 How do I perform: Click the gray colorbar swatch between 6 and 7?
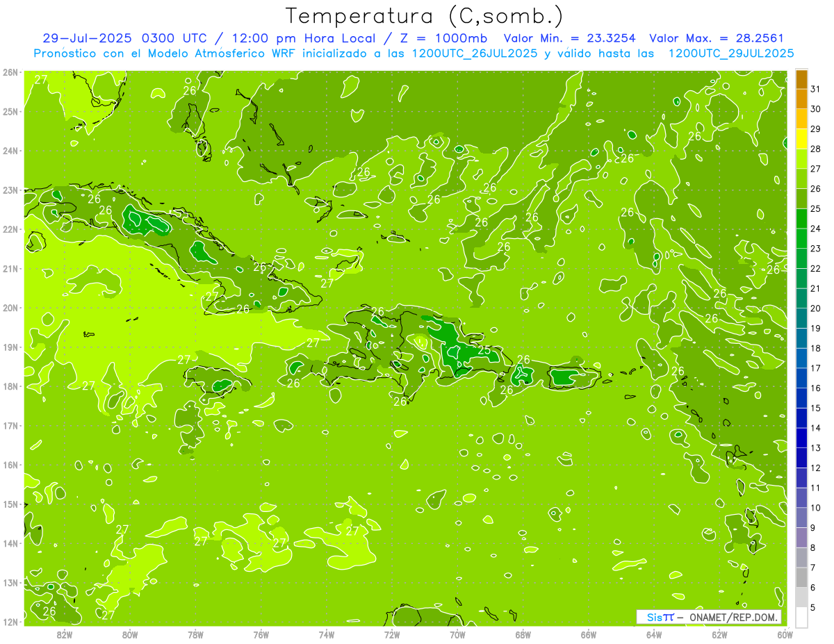click(801, 577)
